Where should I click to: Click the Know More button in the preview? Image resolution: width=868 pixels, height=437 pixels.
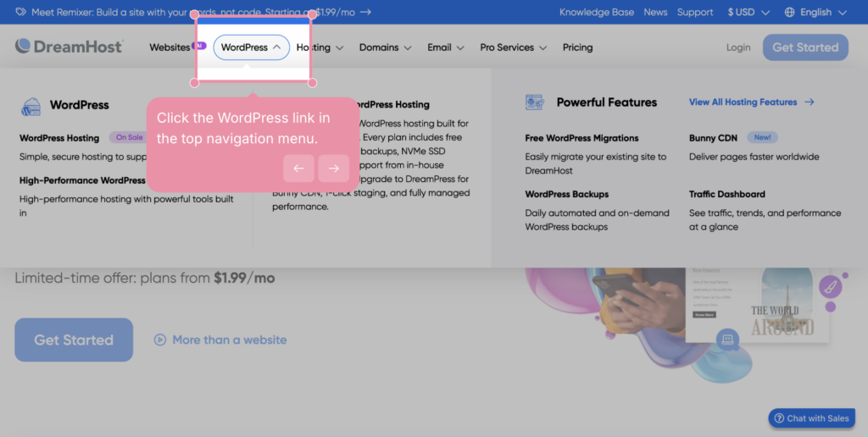tap(704, 314)
